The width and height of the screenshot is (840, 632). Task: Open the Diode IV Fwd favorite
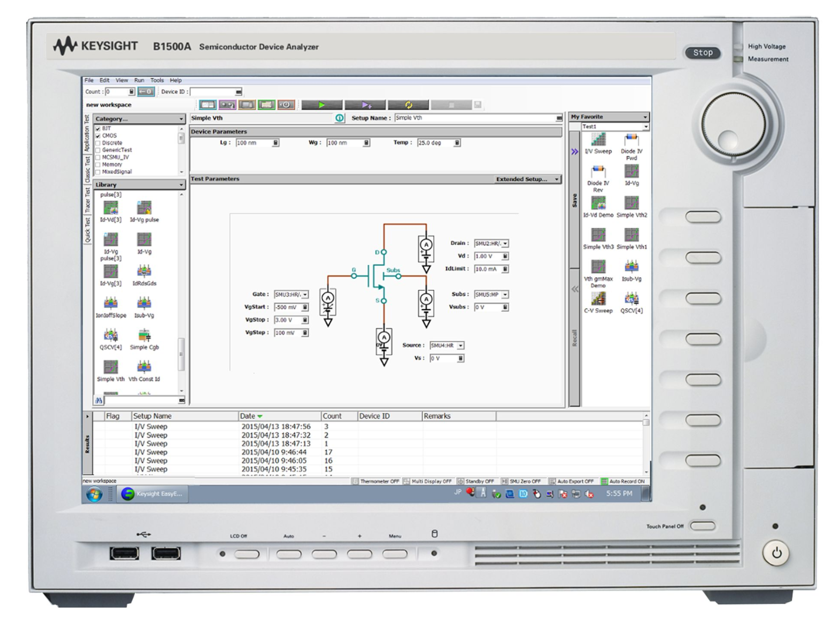631,140
